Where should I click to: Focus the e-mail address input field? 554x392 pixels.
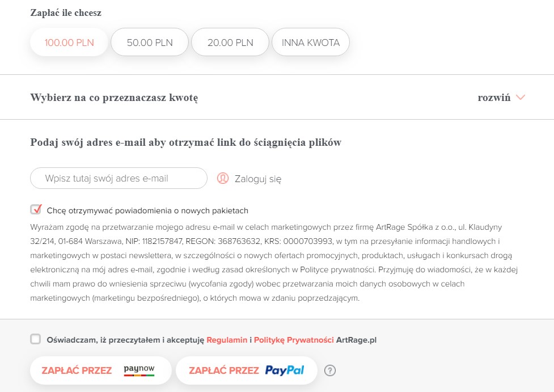click(x=119, y=178)
